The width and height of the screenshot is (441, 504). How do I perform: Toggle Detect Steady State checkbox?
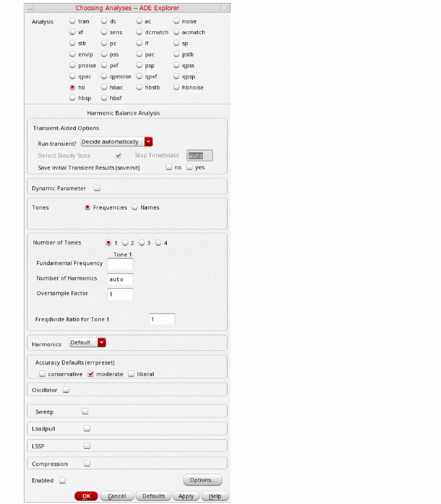click(x=118, y=155)
